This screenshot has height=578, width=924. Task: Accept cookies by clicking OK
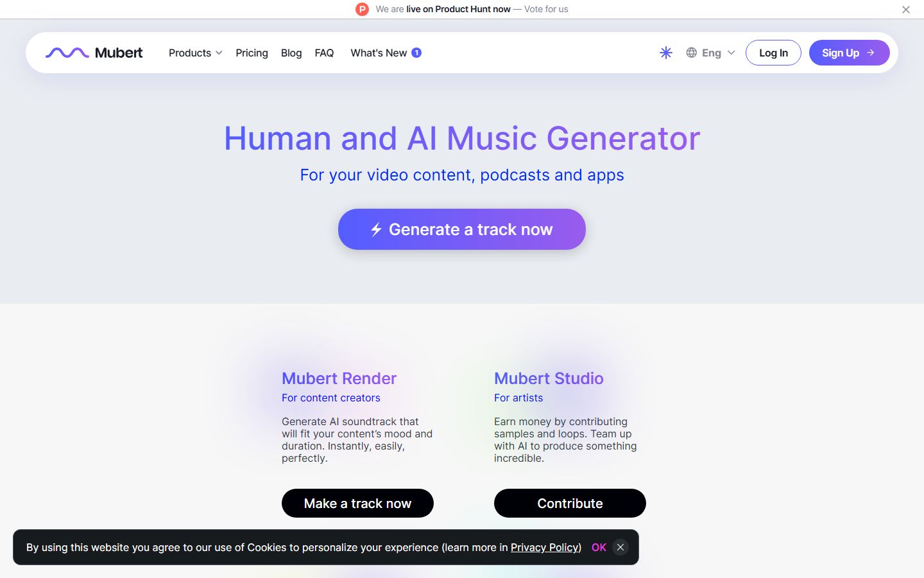pos(599,547)
